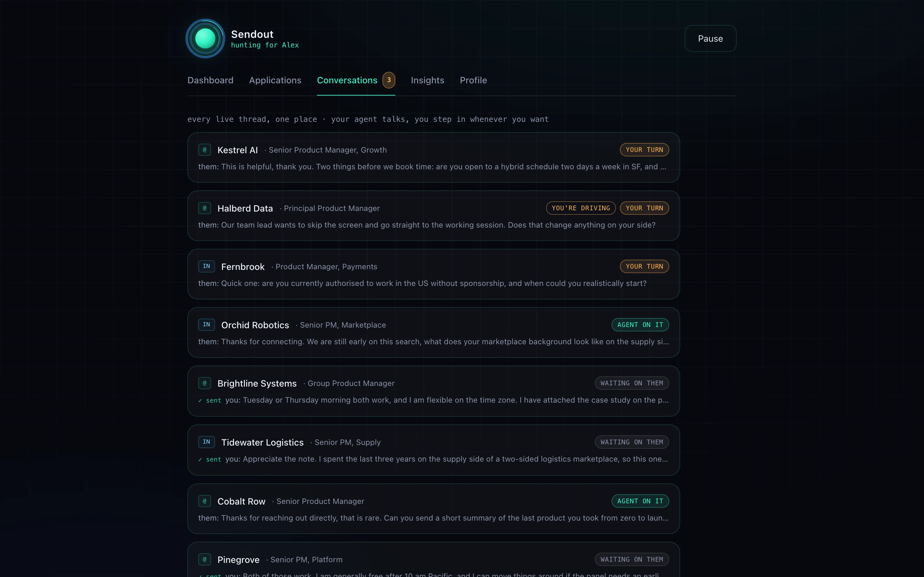Image resolution: width=924 pixels, height=577 pixels.
Task: Pause the agent with the Pause button
Action: [710, 38]
